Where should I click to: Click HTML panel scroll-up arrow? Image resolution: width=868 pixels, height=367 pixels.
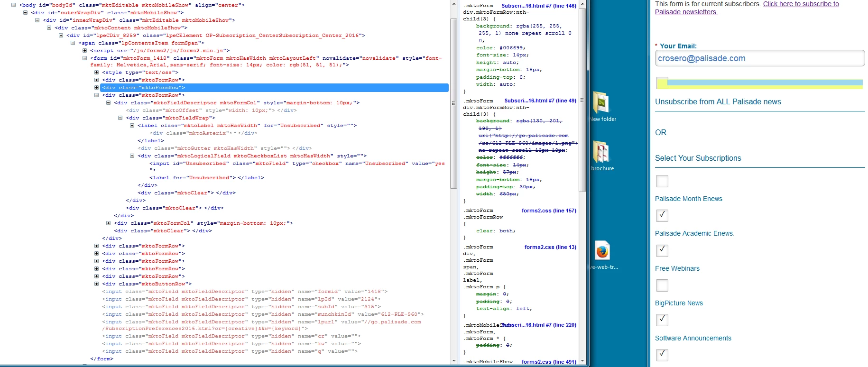coord(454,4)
